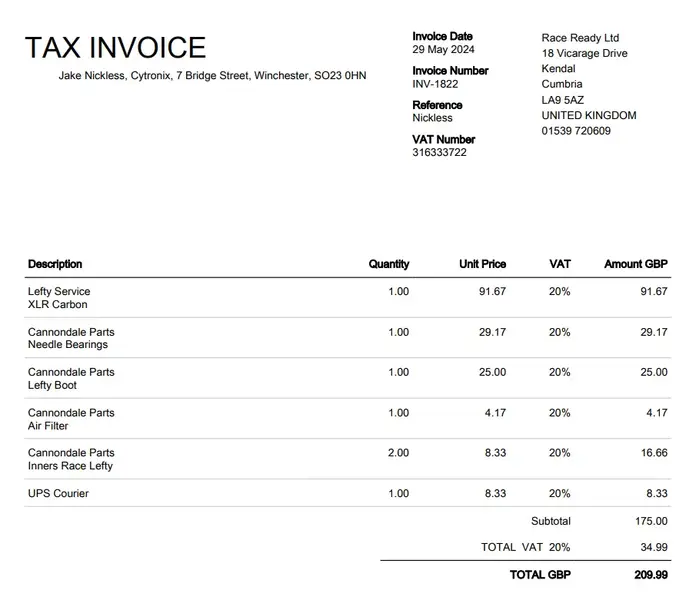Screen dimensions: 696x600
Task: Select postcode LA9 5AZ
Action: [562, 100]
